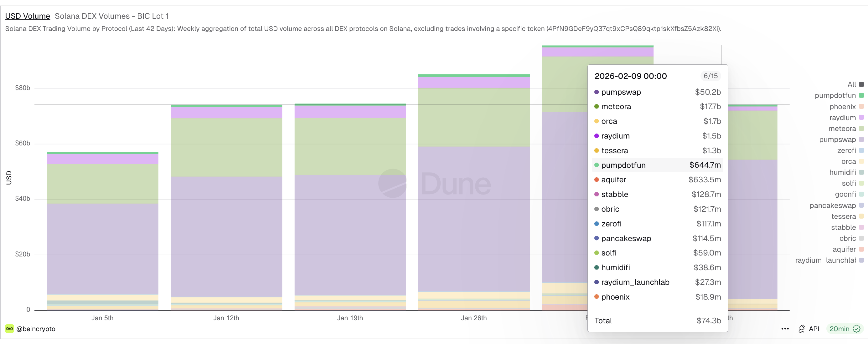The height and width of the screenshot is (344, 868).
Task: Click the pumpswap legend color swatch
Action: tap(861, 139)
